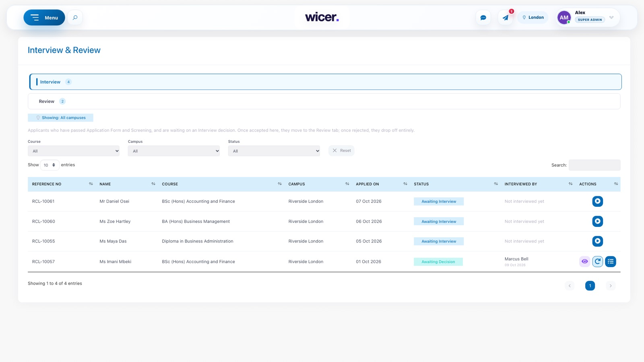This screenshot has width=644, height=362.
Task: Sort table by Name column
Action: click(126, 184)
